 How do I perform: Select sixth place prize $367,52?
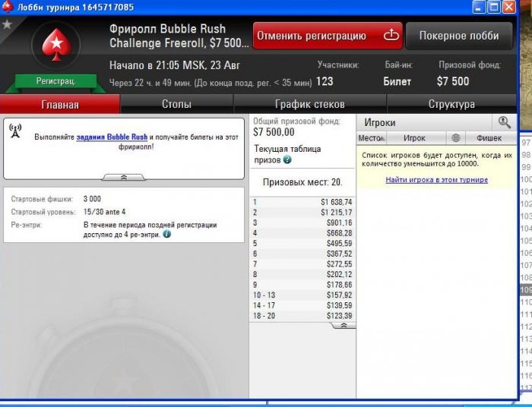302,254
